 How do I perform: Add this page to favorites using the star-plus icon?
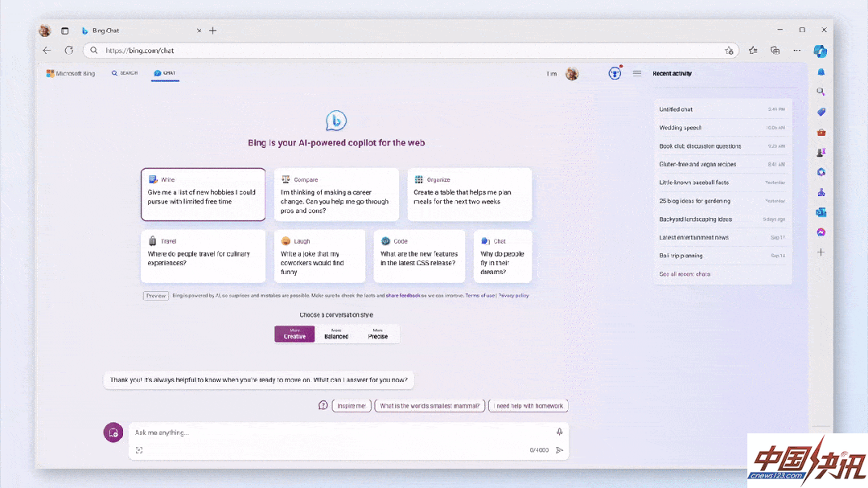[x=729, y=51]
